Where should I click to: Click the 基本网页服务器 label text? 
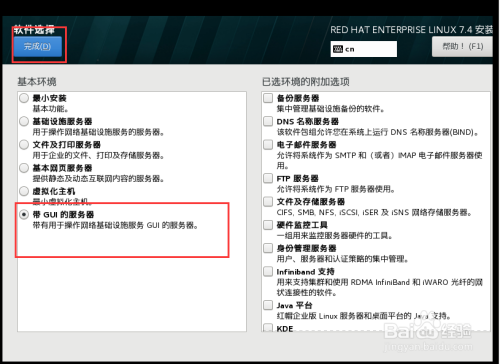pos(62,168)
